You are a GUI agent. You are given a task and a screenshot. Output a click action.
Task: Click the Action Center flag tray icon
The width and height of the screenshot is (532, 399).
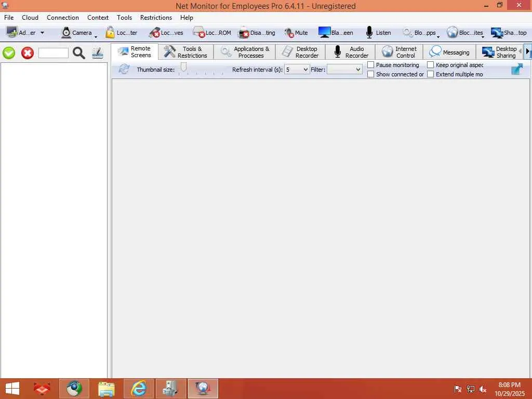pyautogui.click(x=458, y=389)
